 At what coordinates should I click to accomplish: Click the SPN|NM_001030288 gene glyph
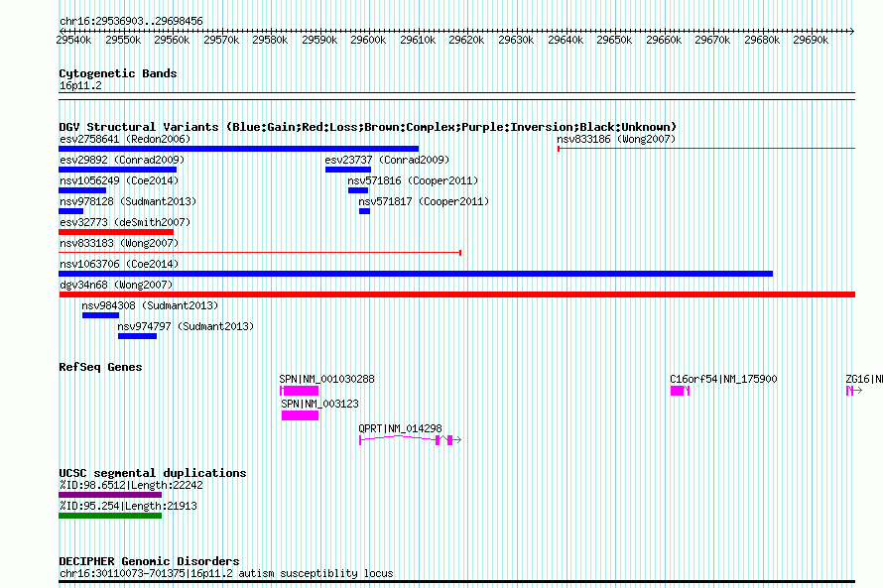tap(299, 391)
